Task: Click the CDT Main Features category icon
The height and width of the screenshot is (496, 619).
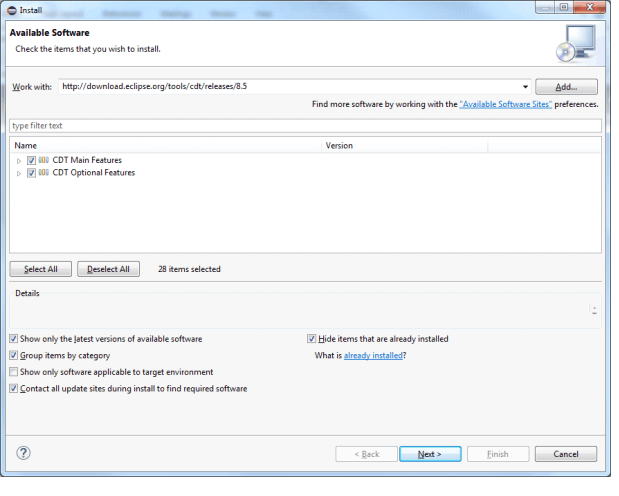Action: coord(44,160)
